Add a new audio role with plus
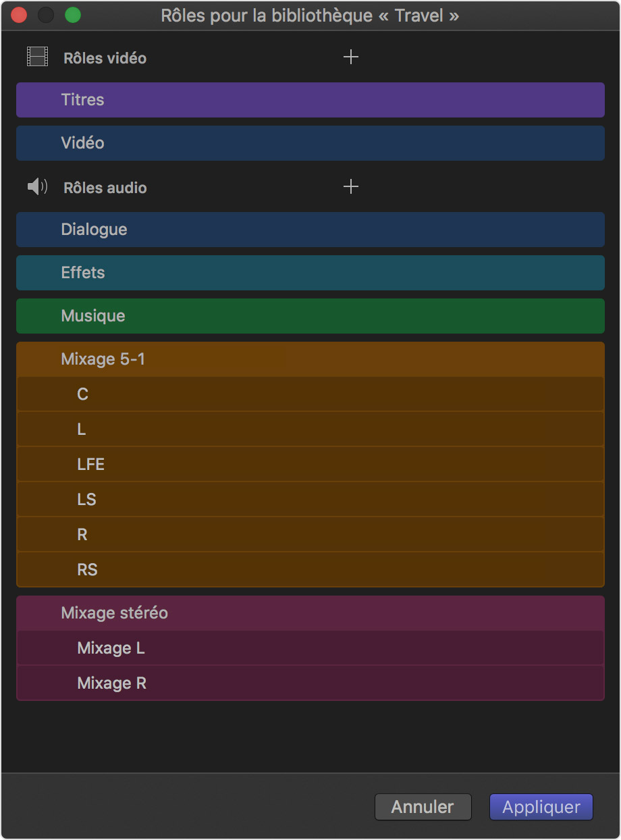The image size is (621, 840). point(350,187)
